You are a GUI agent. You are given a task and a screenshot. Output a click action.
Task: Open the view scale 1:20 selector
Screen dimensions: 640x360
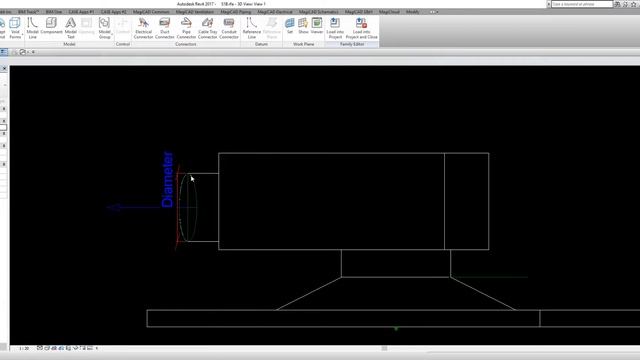[24, 348]
